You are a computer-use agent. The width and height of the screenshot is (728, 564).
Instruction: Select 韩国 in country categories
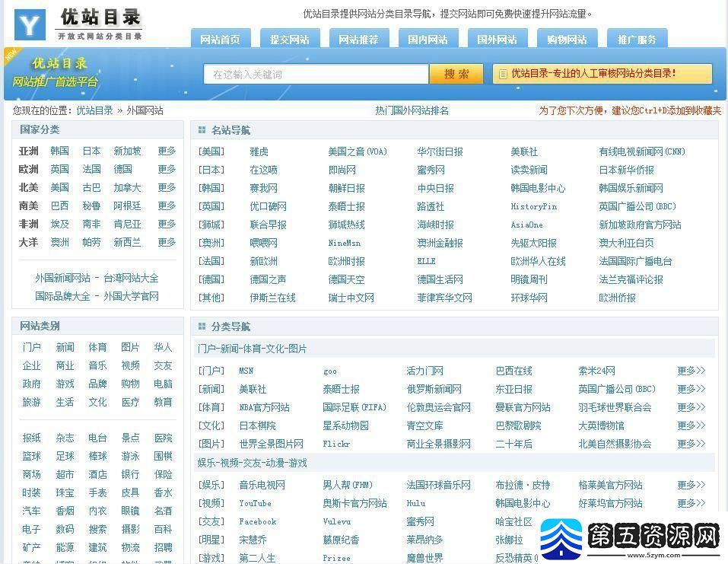[x=60, y=151]
